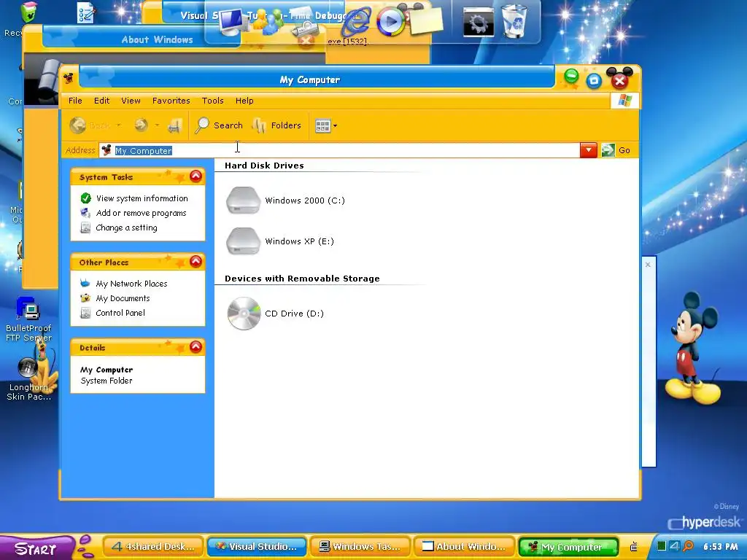This screenshot has width=747, height=560.
Task: Click the green square tray icon
Action: point(661,545)
